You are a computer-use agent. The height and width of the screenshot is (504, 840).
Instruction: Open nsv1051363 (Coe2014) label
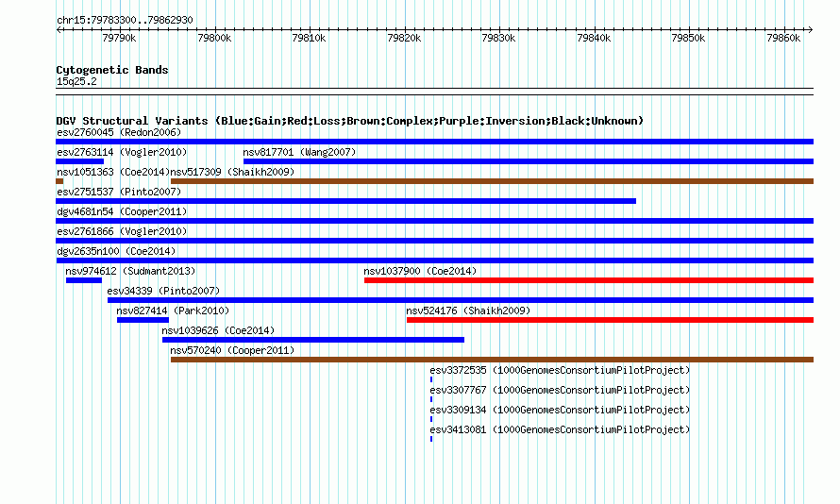click(113, 172)
